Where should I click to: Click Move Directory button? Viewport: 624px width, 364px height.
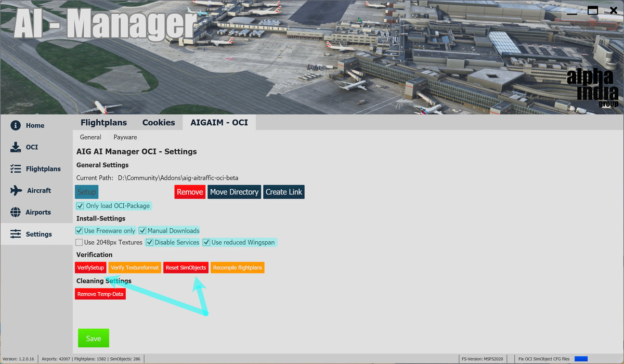(234, 192)
